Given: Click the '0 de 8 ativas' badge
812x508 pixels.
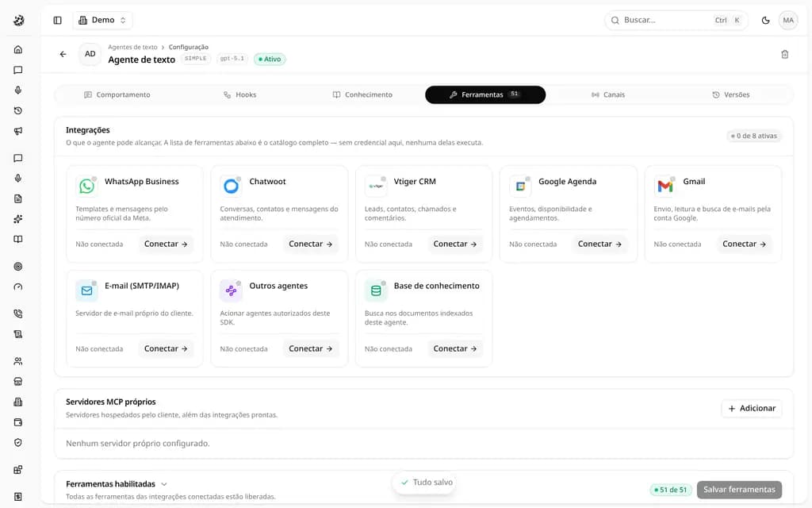Looking at the screenshot, I should click(x=753, y=136).
